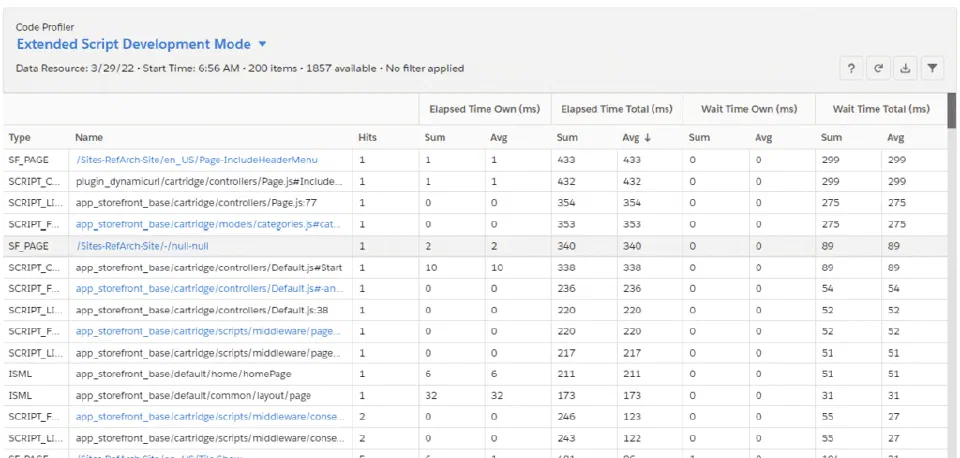Screen dimensions: 960x458
Task: Click the 246 elapsed total sum cell
Action: coord(566,417)
